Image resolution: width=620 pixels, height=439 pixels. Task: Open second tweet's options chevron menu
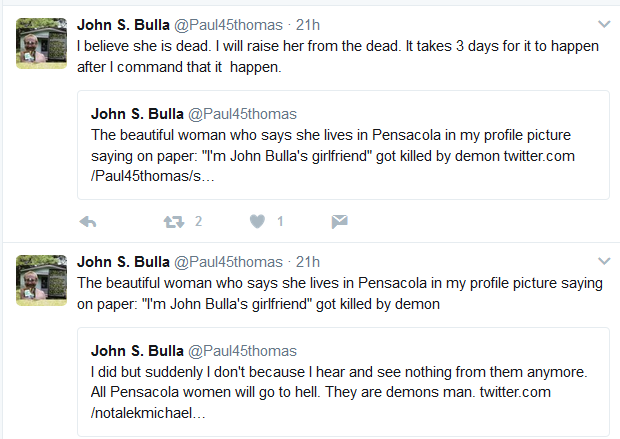pos(604,261)
